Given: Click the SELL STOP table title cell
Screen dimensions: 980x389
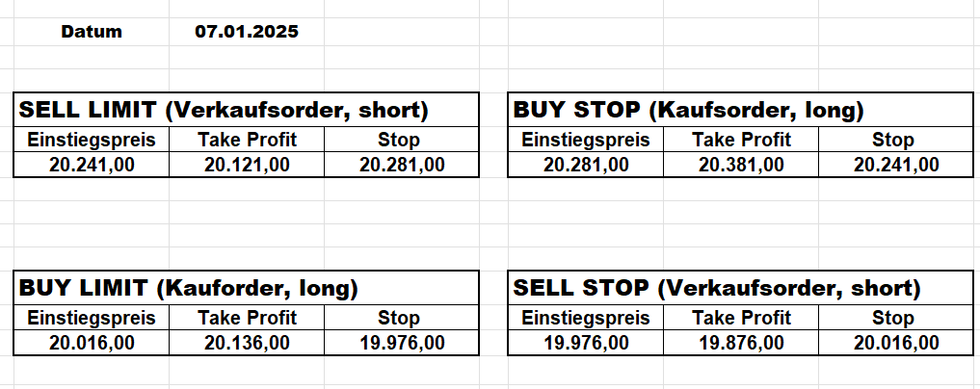Looking at the screenshot, I should [x=717, y=287].
